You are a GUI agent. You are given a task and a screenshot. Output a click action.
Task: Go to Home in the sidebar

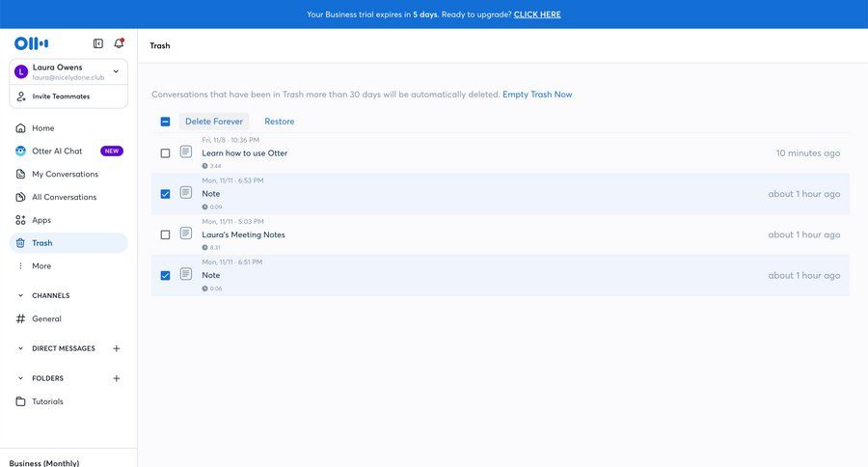click(x=68, y=128)
